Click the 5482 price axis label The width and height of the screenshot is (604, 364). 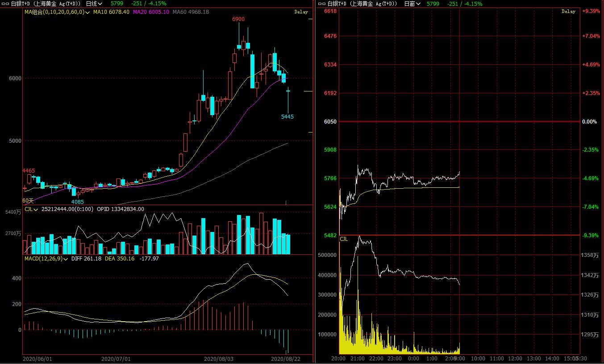pyautogui.click(x=330, y=236)
